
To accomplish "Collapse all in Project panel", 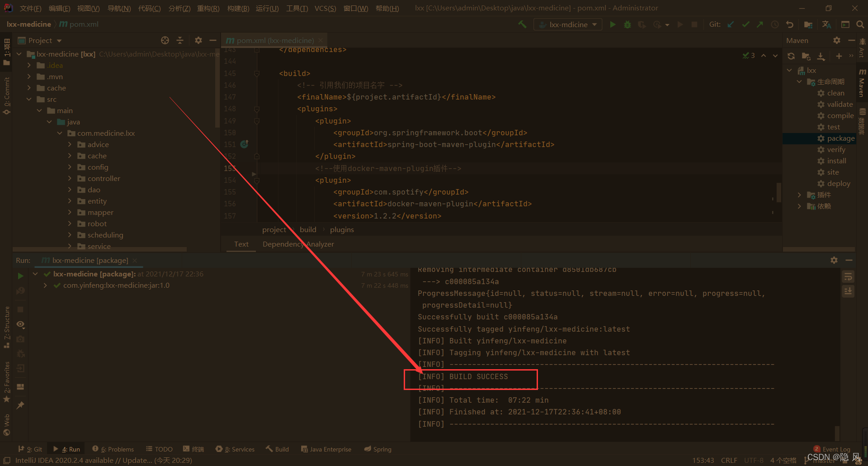I will (180, 40).
